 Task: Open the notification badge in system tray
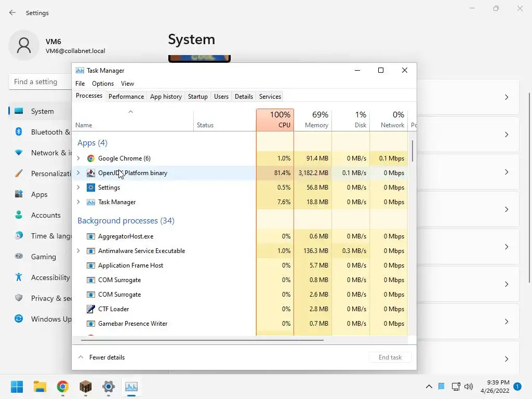[x=517, y=387]
